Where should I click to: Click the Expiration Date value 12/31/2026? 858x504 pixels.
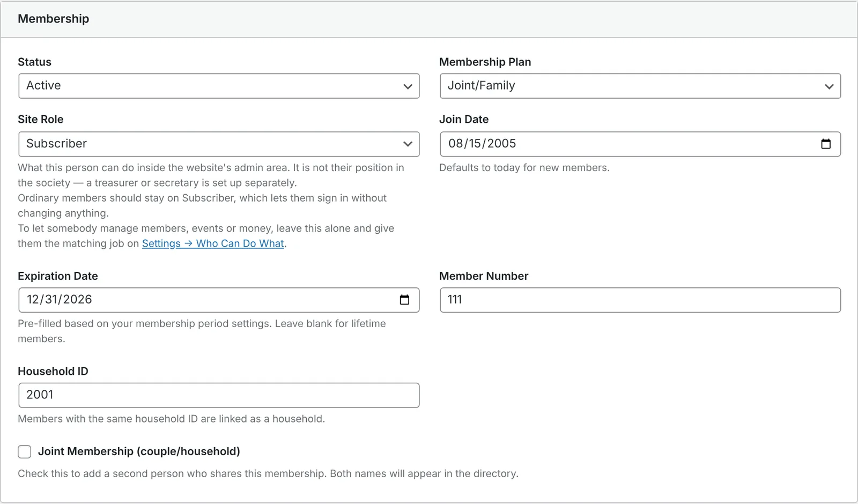pos(60,300)
